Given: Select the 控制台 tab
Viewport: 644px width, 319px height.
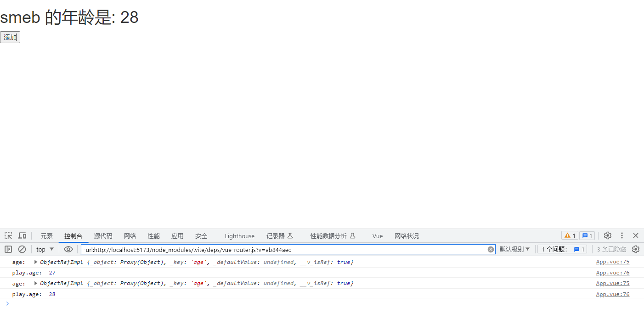Looking at the screenshot, I should coord(73,236).
